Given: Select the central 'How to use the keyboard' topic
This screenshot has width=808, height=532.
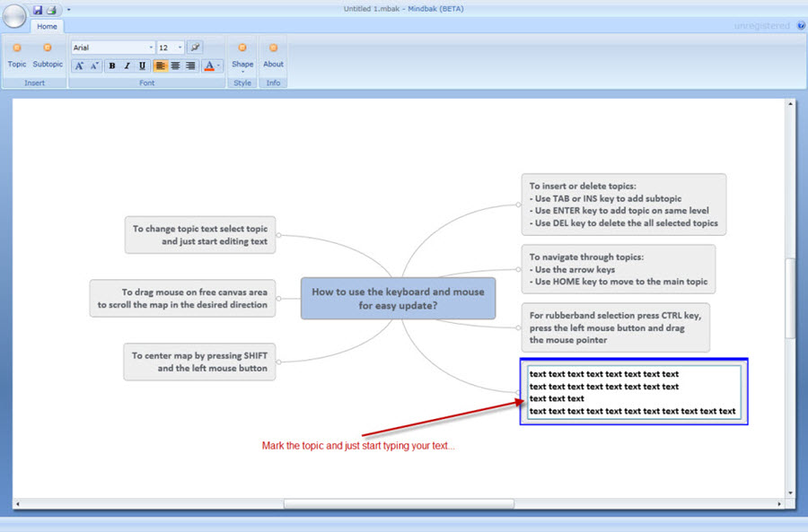Looking at the screenshot, I should [x=397, y=298].
